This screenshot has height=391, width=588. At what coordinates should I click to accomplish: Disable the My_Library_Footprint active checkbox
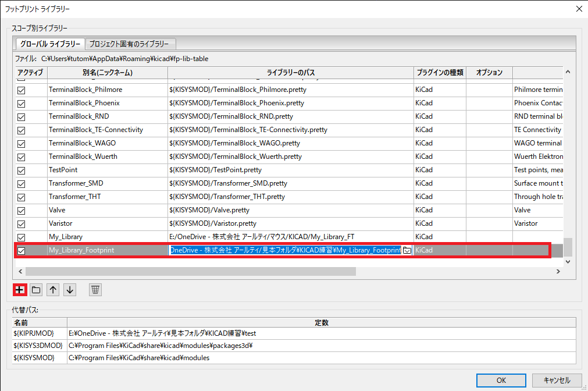22,251
